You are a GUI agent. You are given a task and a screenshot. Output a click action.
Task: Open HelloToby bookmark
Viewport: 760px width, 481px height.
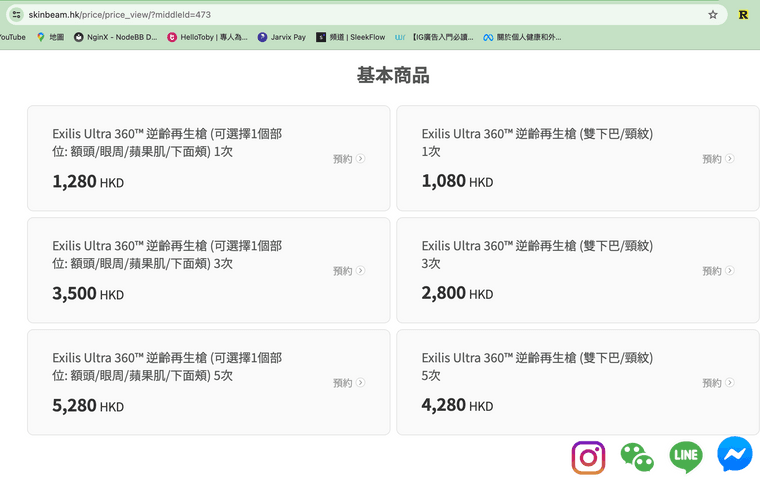click(x=207, y=37)
